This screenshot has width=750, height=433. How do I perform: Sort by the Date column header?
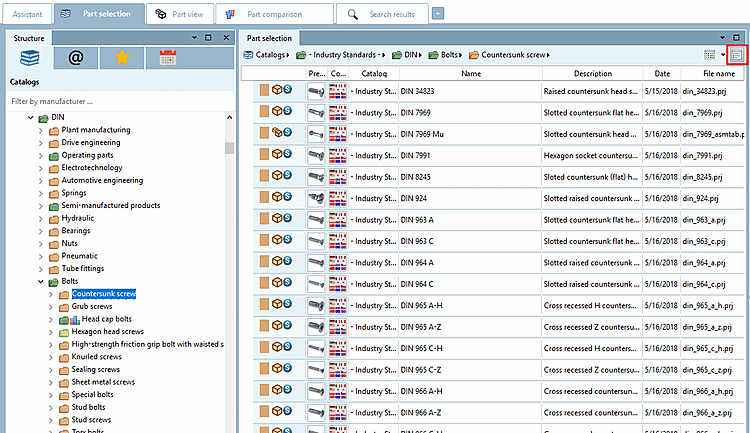tap(662, 74)
